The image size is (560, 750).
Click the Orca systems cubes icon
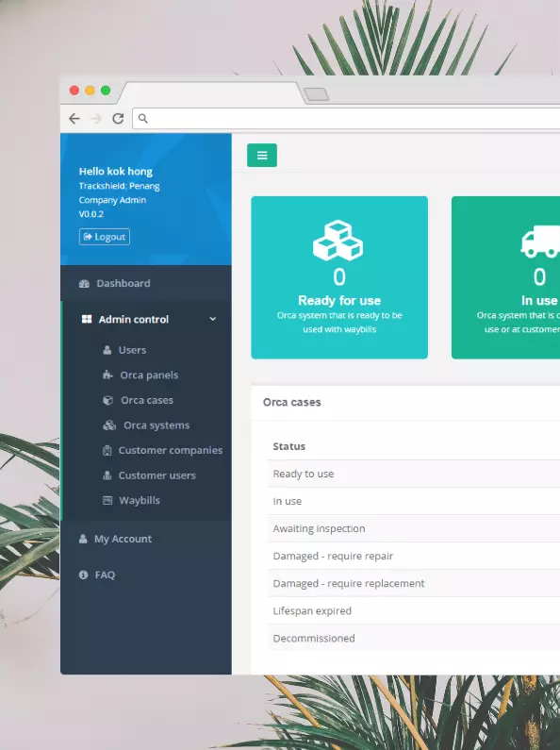109,425
